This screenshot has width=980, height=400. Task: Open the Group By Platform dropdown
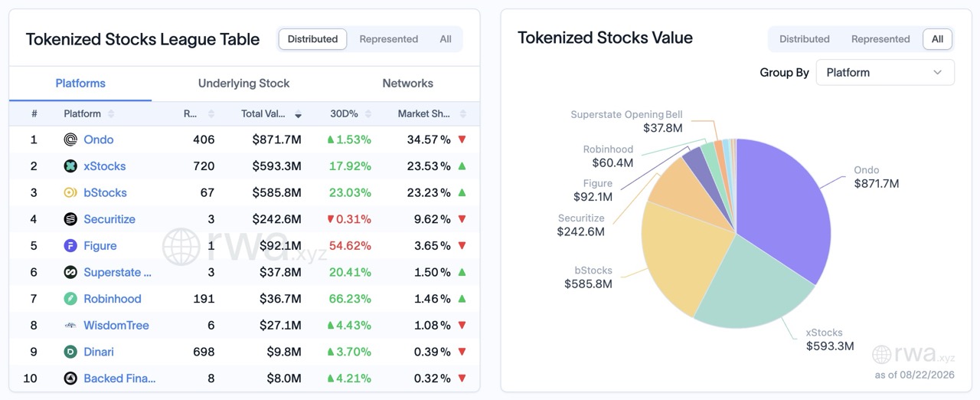pos(885,72)
